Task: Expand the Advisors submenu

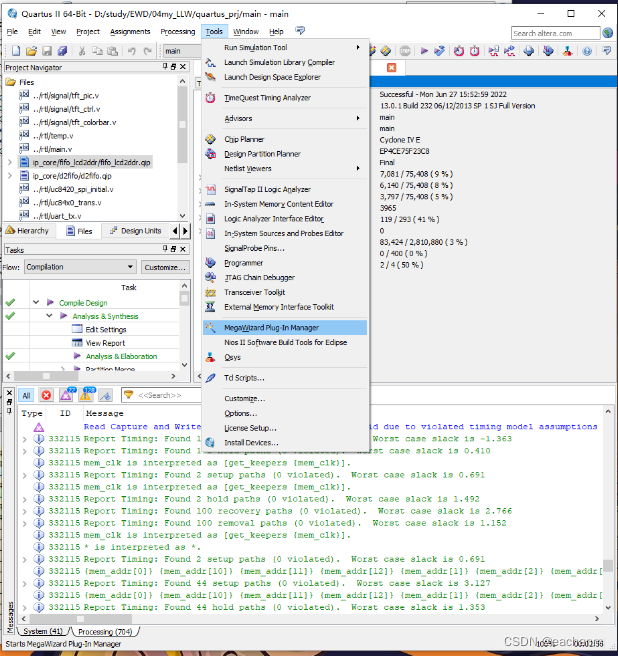Action: click(x=238, y=118)
